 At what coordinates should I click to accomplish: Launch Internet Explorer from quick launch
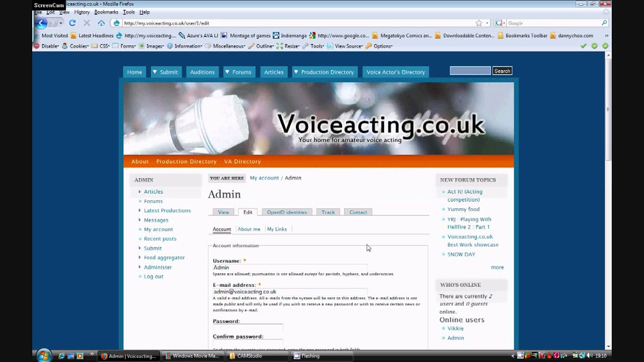point(61,356)
